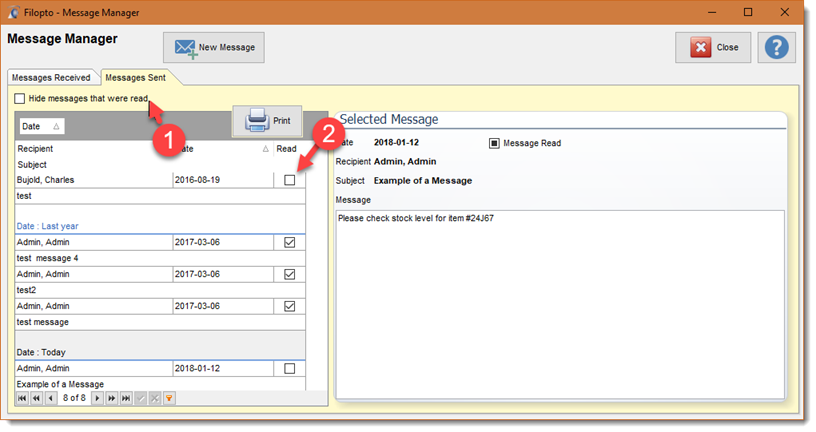Print the message list
This screenshot has height=432, width=816.
click(268, 121)
